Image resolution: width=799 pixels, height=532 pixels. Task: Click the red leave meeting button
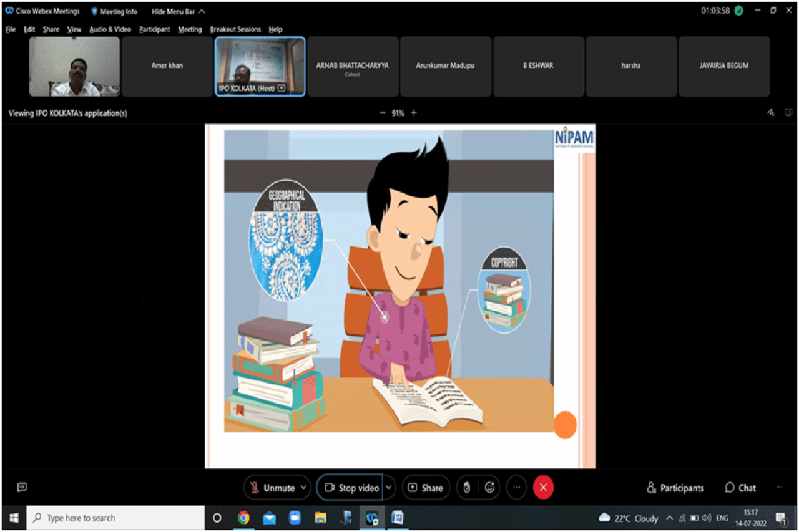click(543, 488)
